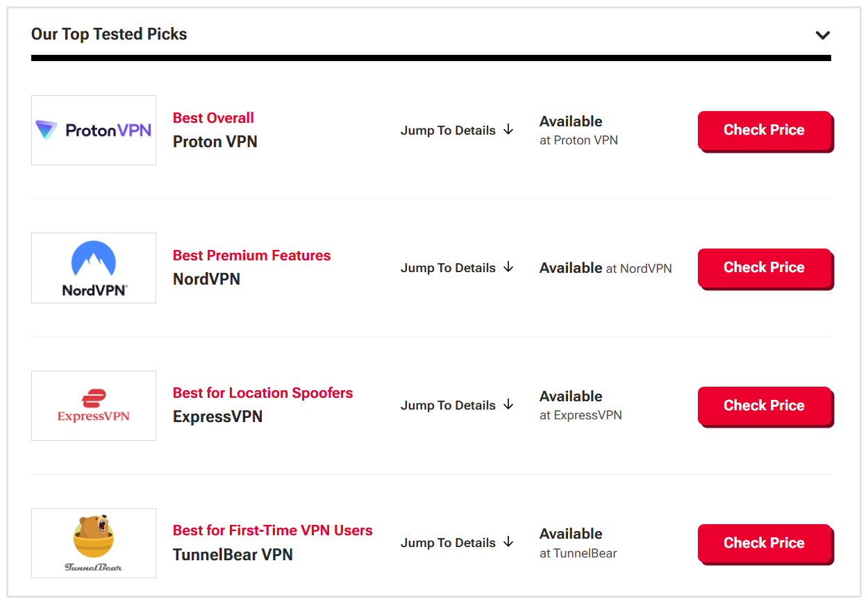Click the TunnelBear bear logo
The height and width of the screenshot is (604, 868).
coord(93,543)
